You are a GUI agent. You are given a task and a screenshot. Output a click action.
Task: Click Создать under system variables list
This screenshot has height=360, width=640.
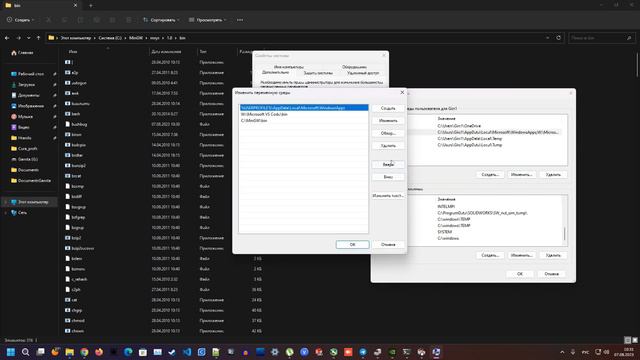pos(490,255)
